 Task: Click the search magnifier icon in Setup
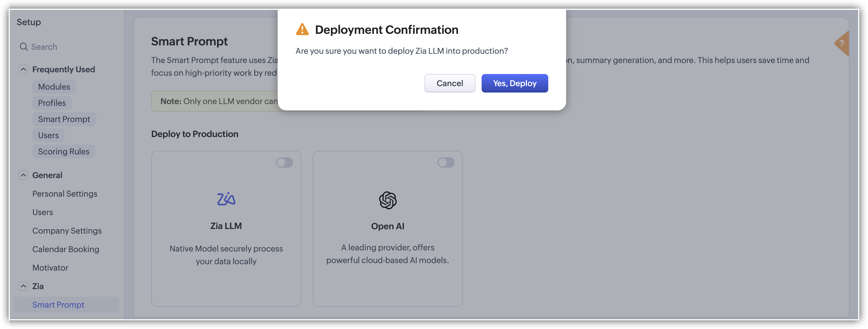coord(24,47)
